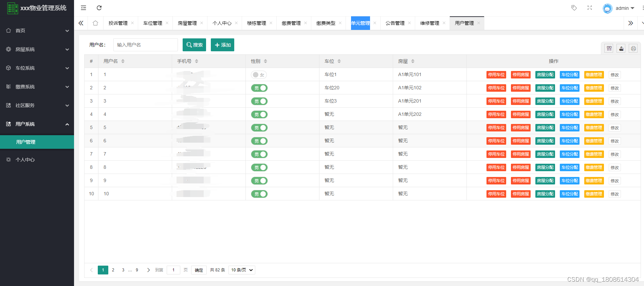Screen dimensions: 644x286
Task: Toggle gender switch for user 6
Action: click(259, 141)
